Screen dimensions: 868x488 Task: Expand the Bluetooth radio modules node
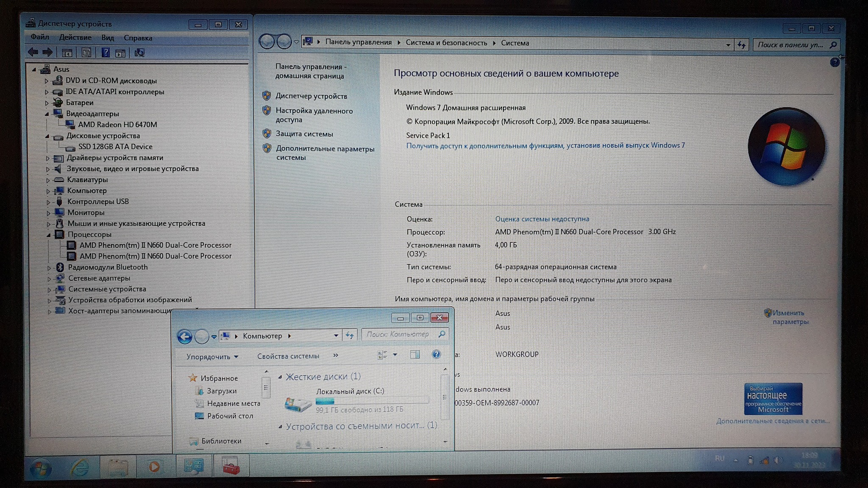tap(49, 268)
